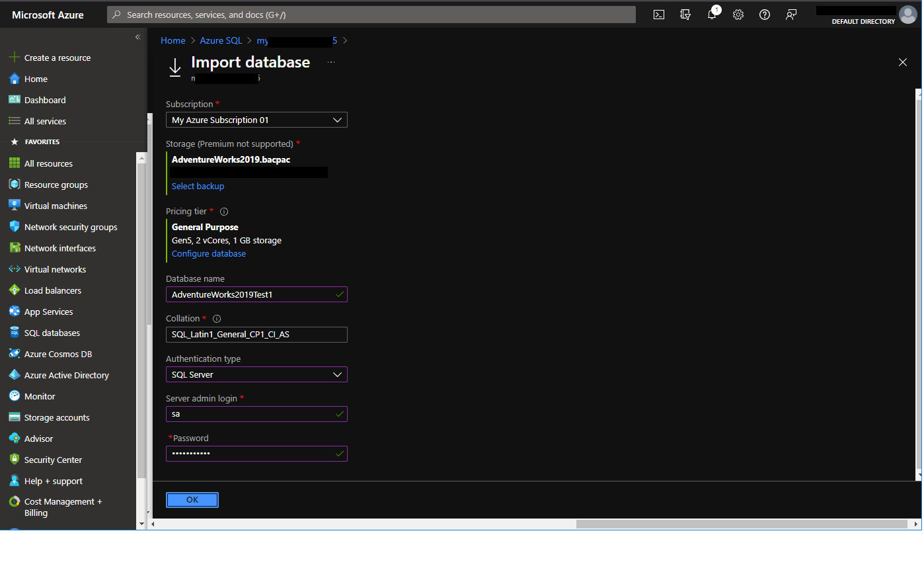The width and height of the screenshot is (924, 582).
Task: Open Directory and subscription filter icon
Action: coord(685,15)
